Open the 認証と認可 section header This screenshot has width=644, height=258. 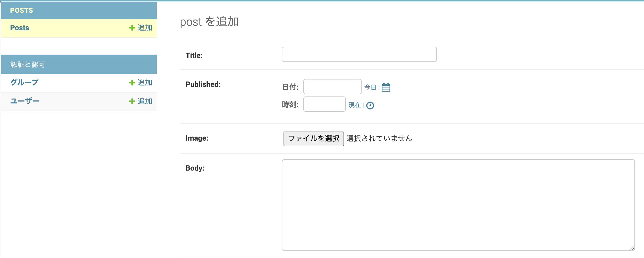(28, 64)
